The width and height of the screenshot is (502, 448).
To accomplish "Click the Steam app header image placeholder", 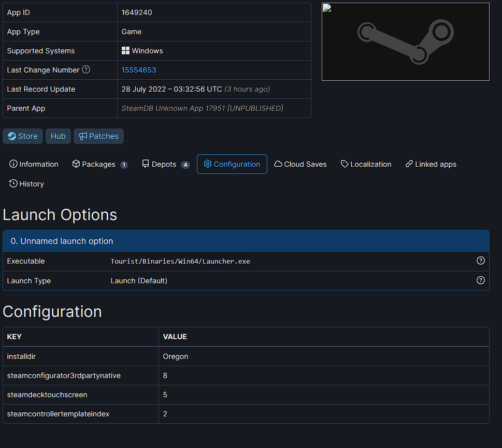I will pos(405,42).
